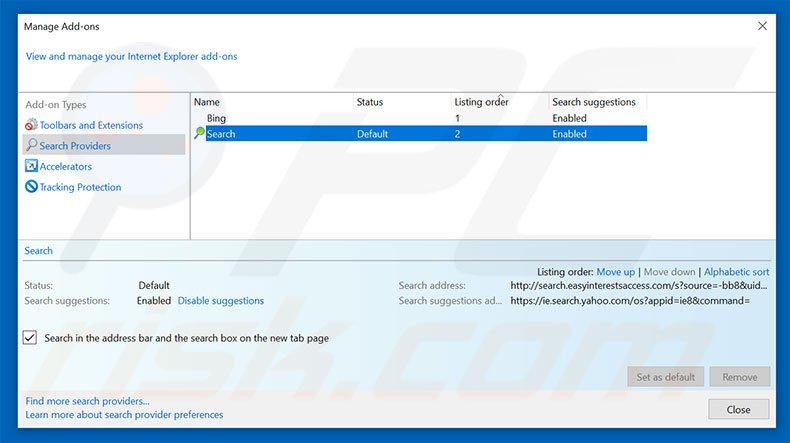Click the green magnifier icon beside Search row
790x443 pixels.
point(200,133)
